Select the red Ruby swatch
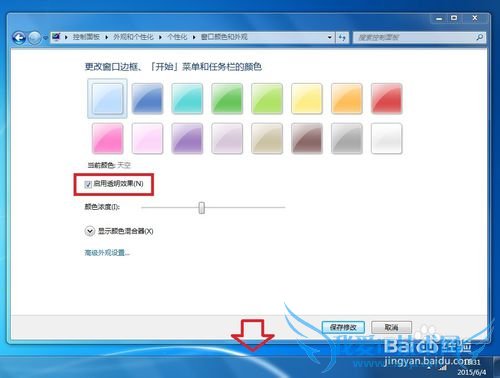 coord(387,99)
